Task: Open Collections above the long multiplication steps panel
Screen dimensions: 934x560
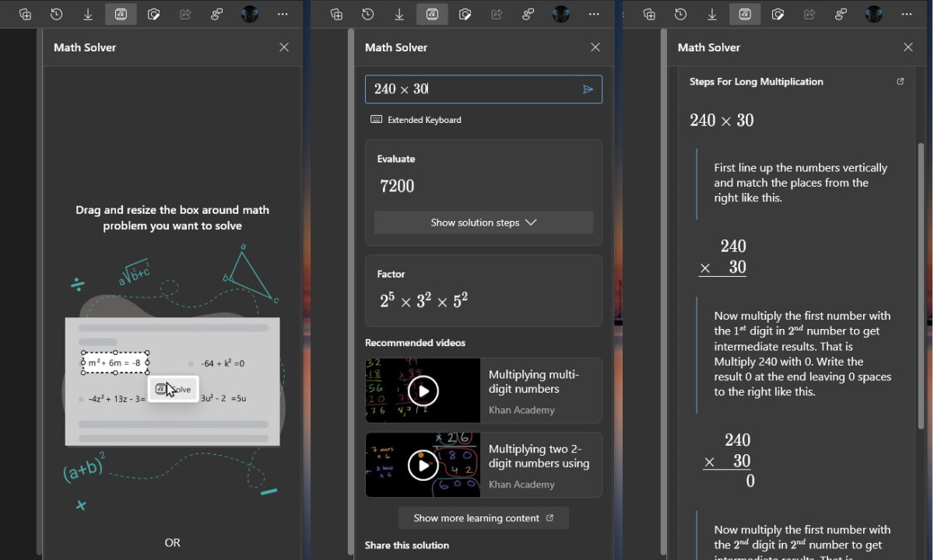Action: point(649,14)
